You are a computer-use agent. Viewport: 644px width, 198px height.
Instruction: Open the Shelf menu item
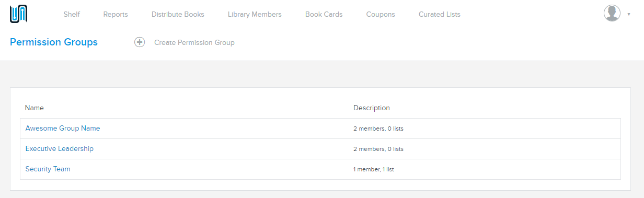point(72,14)
